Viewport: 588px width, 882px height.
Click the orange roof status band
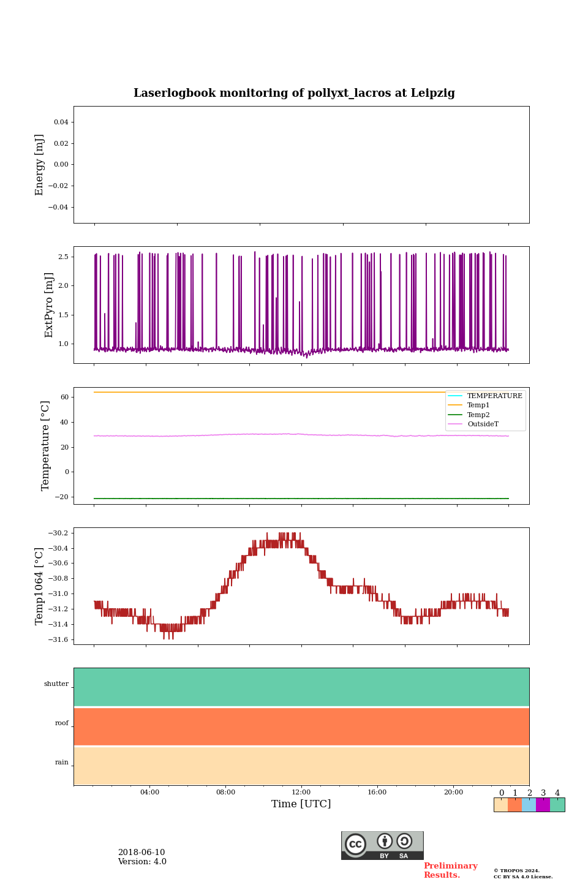pyautogui.click(x=301, y=726)
